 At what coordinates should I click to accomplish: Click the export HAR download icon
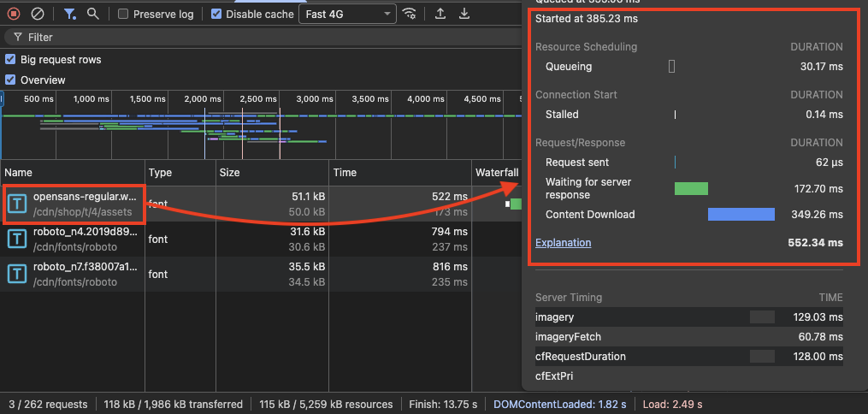click(x=464, y=14)
